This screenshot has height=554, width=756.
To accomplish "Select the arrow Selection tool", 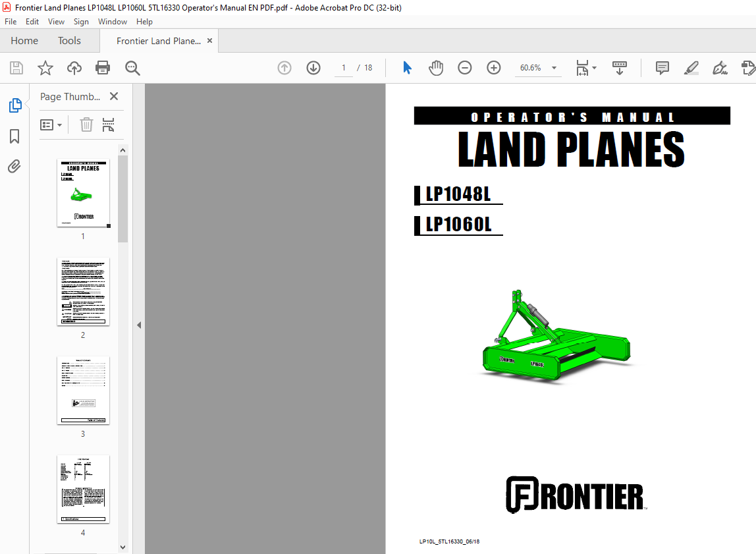I will click(407, 68).
